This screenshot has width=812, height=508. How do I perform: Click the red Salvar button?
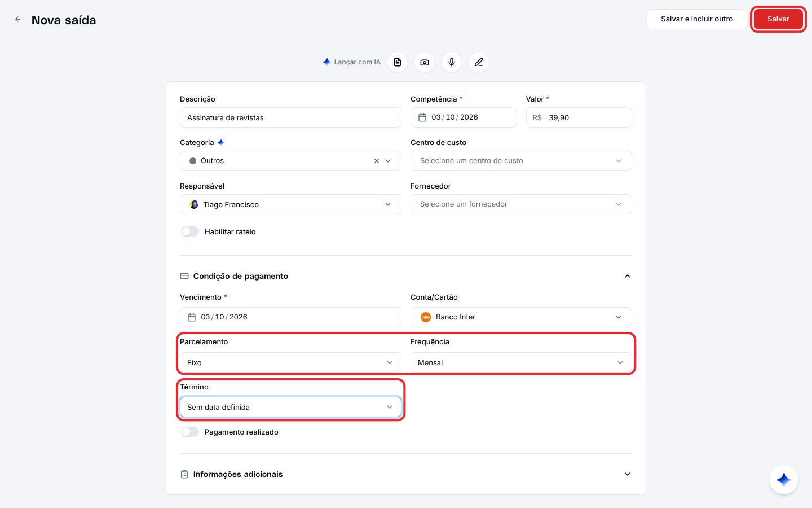click(778, 19)
